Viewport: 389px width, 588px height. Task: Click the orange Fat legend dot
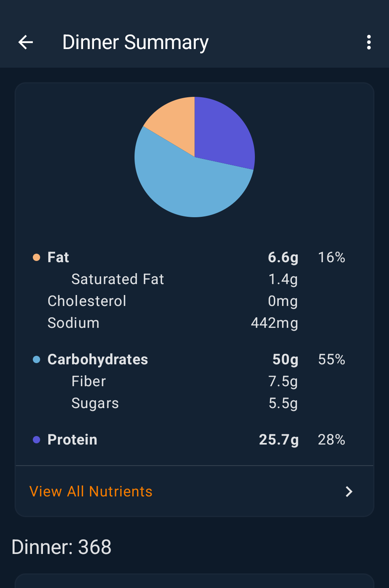coord(36,257)
